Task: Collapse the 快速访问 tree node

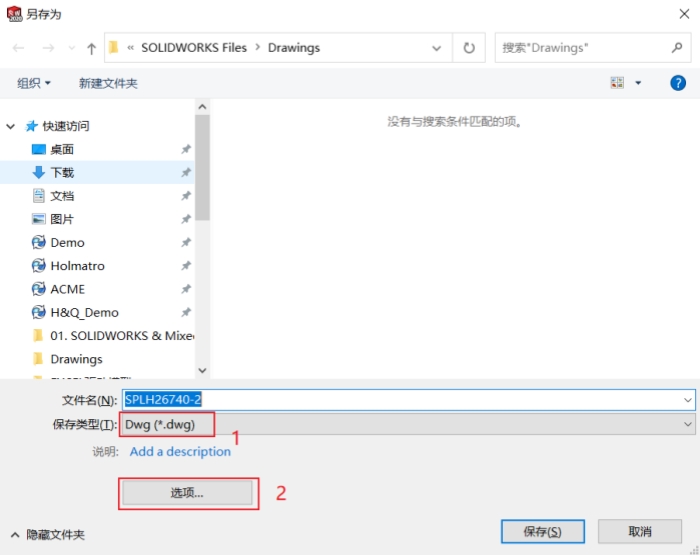Action: coord(11,126)
